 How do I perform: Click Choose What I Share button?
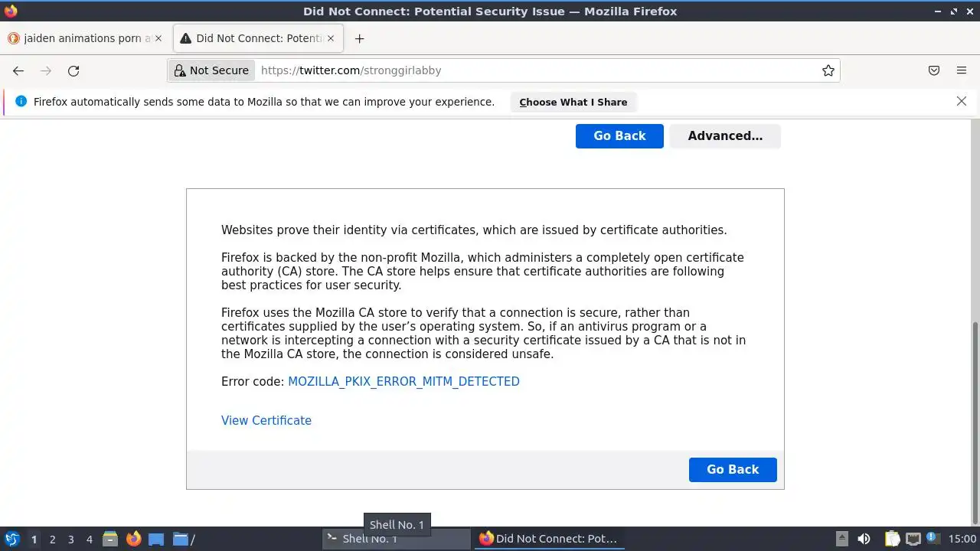[x=573, y=102]
